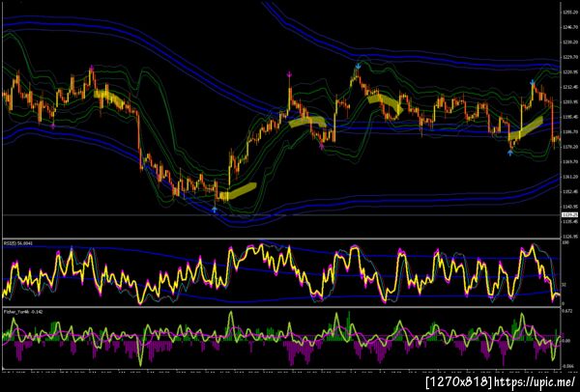Click the 1161.20 price level on the axis
Viewport: 580px width, 392px height.
point(567,177)
